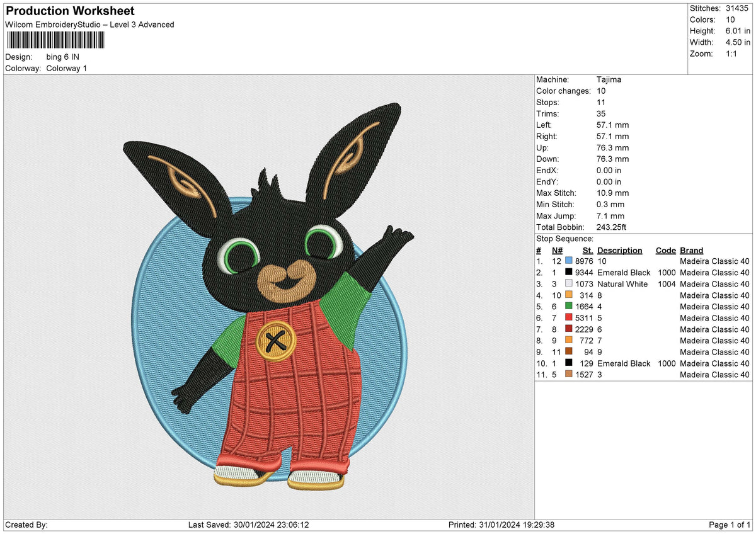This screenshot has height=534, width=756.
Task: Choose the brown swatch with 94 stitches
Action: (569, 352)
